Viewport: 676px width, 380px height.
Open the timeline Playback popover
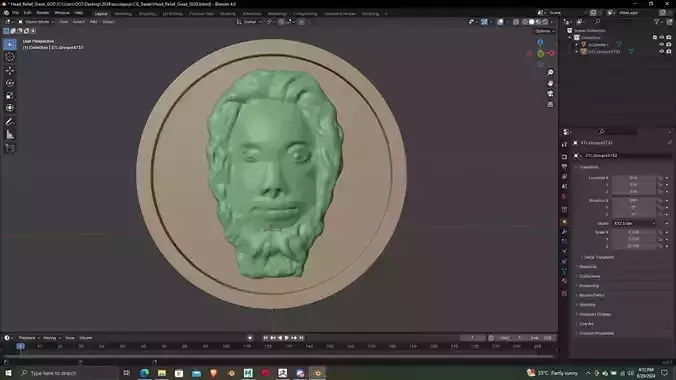28,338
